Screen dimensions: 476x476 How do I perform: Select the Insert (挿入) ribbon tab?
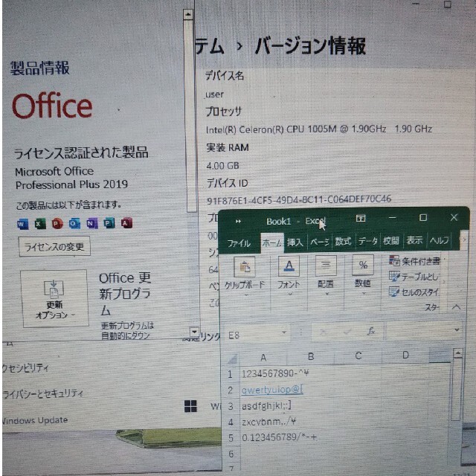tap(295, 242)
